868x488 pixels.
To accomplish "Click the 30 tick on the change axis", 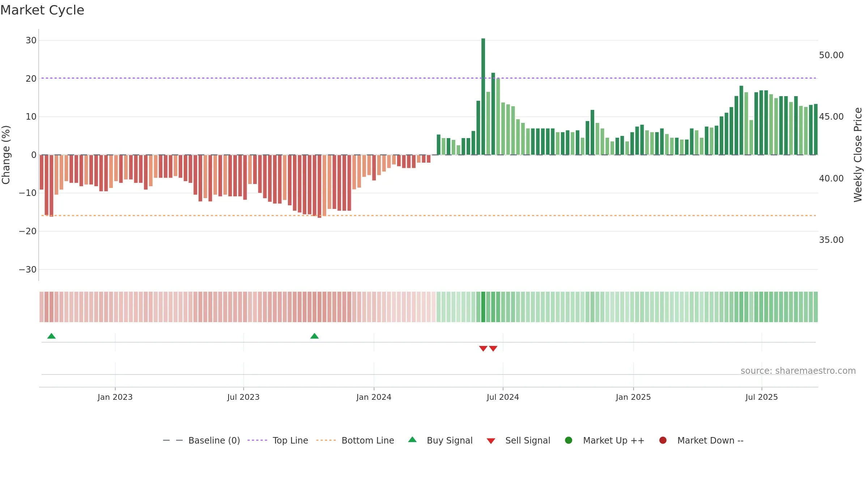I will tap(31, 40).
